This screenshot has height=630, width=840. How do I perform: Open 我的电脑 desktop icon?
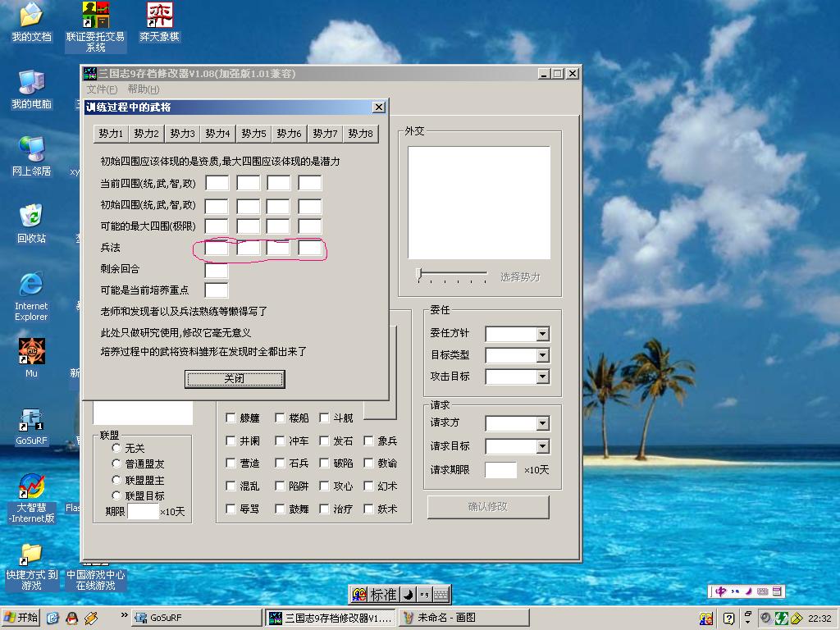point(31,83)
